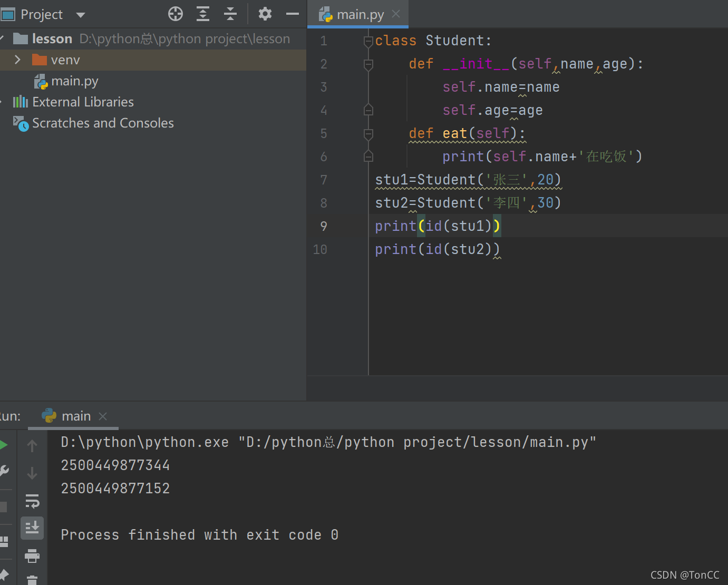Click the 'def eat(self):' code line

click(x=467, y=133)
